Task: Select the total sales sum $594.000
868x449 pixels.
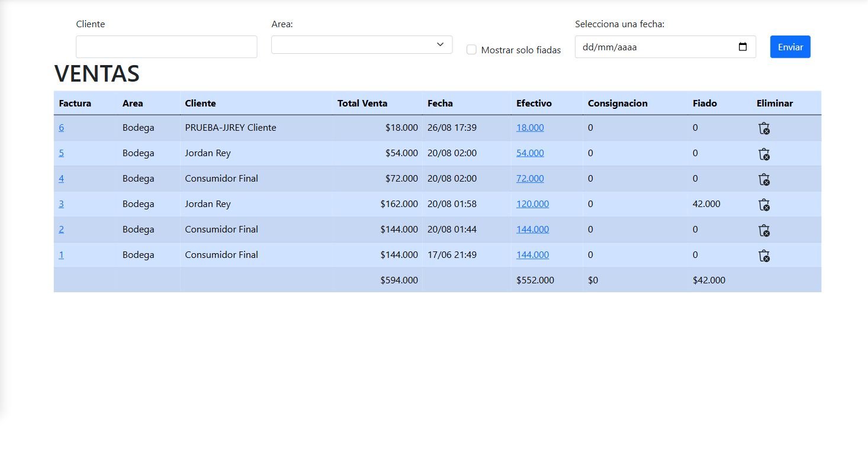Action: click(x=399, y=280)
